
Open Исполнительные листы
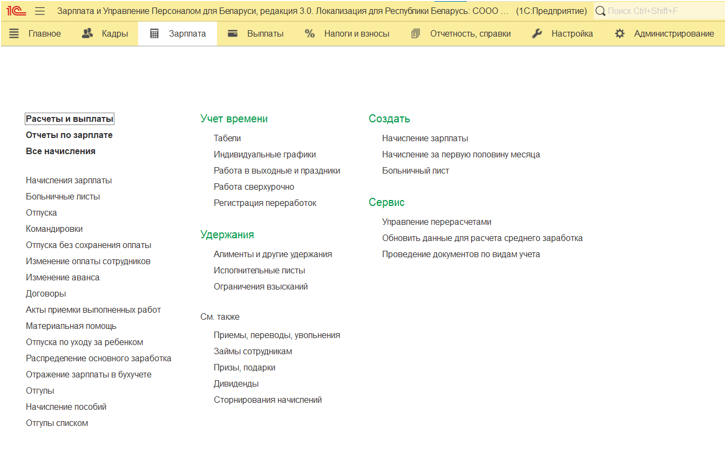click(x=259, y=271)
